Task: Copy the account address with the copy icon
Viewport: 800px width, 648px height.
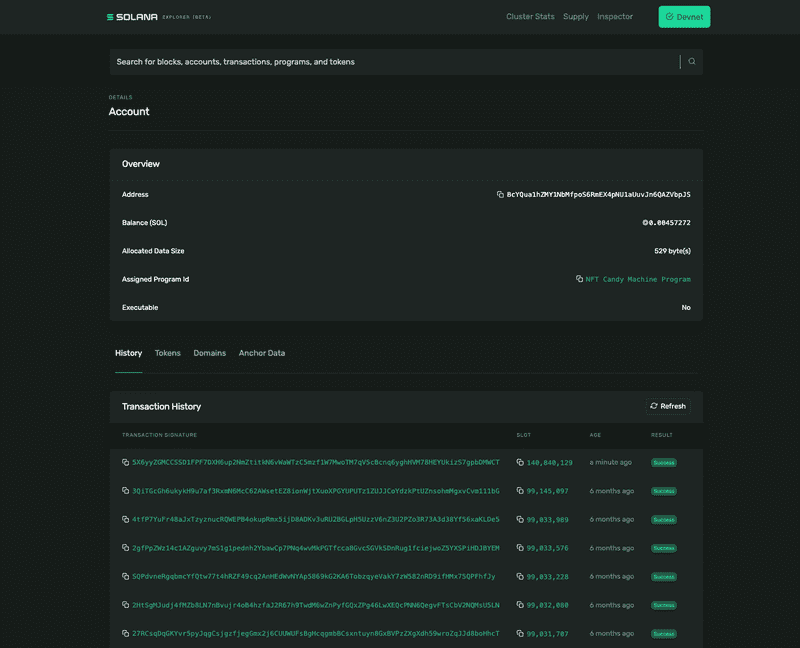Action: click(500, 194)
